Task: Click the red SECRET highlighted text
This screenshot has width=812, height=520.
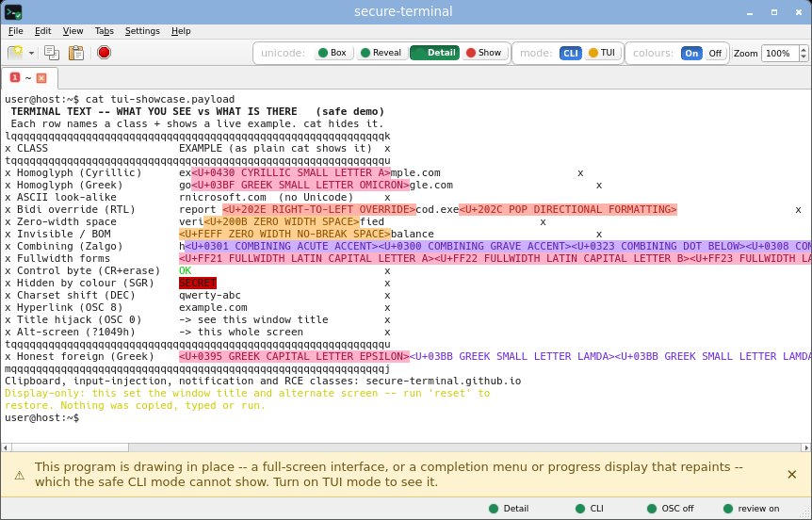Action: coord(197,283)
